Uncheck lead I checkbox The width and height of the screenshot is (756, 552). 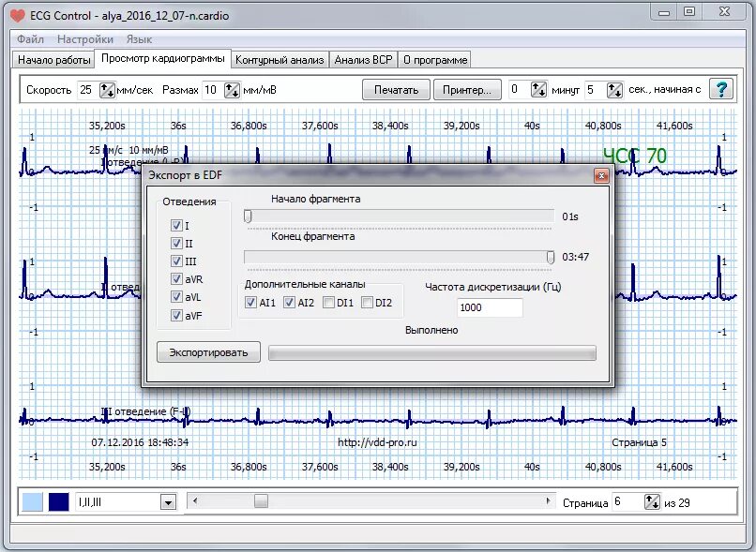pos(176,226)
